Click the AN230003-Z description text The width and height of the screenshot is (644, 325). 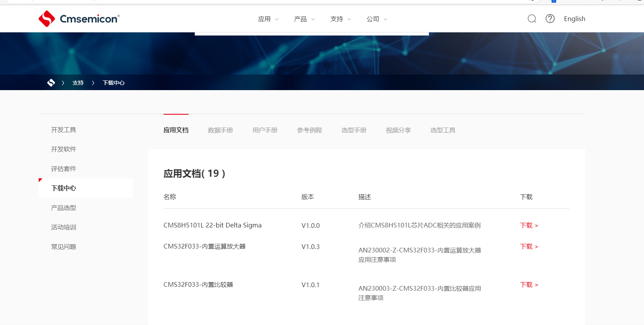[420, 293]
